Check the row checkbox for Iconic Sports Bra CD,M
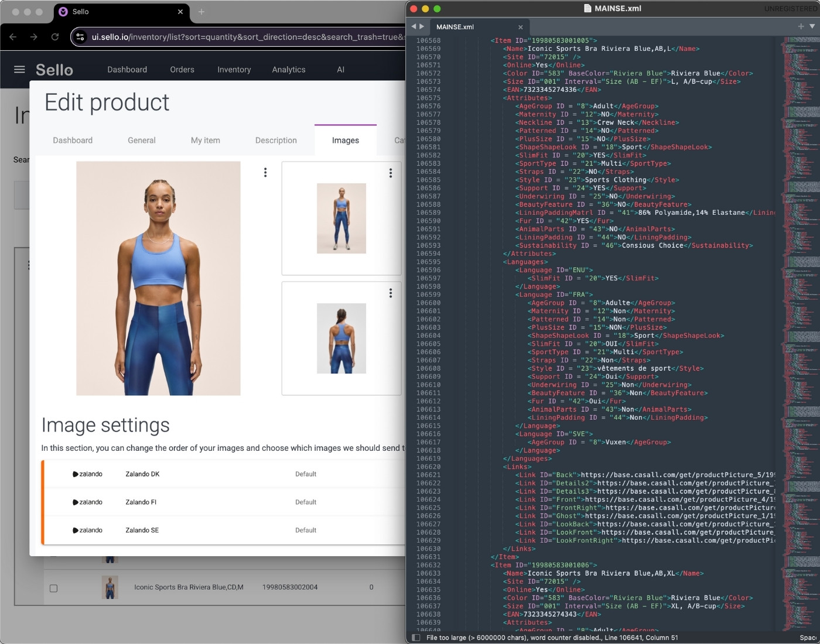 pyautogui.click(x=53, y=587)
